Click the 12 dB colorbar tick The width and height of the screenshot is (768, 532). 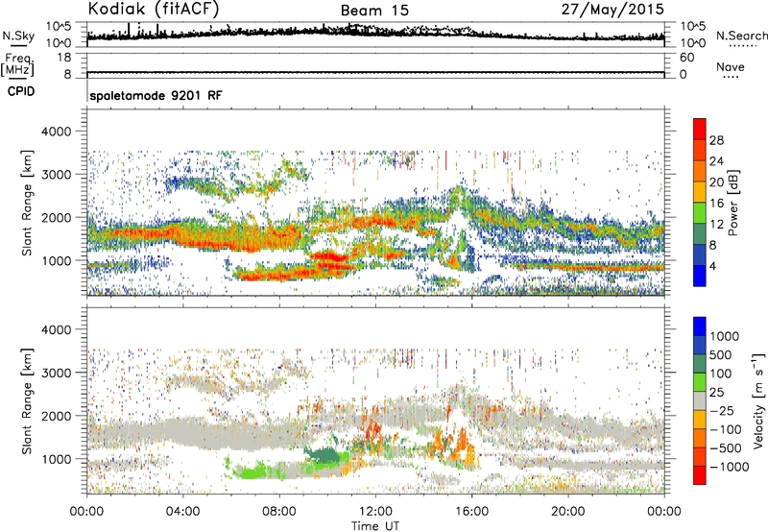pyautogui.click(x=716, y=225)
